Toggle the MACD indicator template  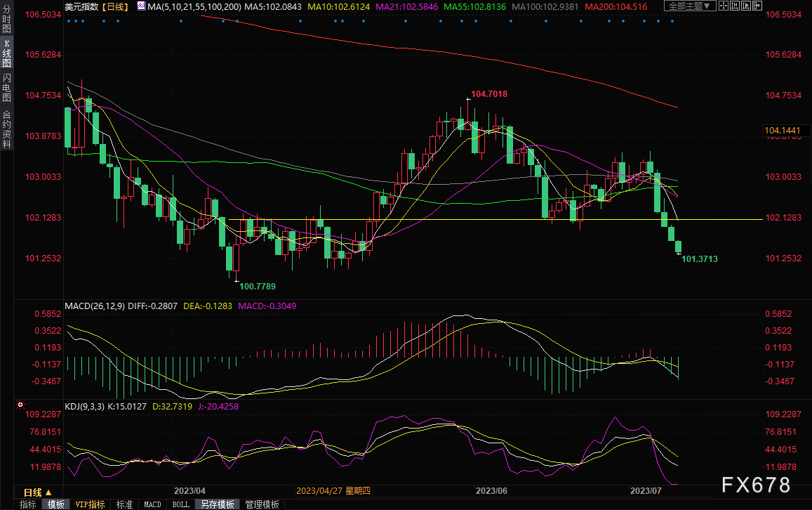[x=152, y=504]
